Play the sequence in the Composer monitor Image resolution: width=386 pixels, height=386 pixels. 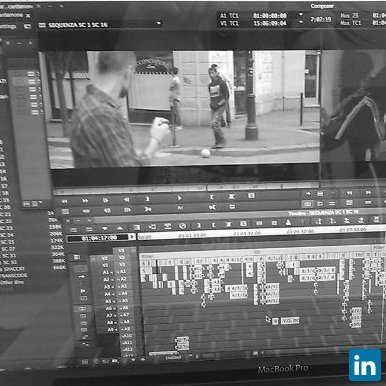179,198
